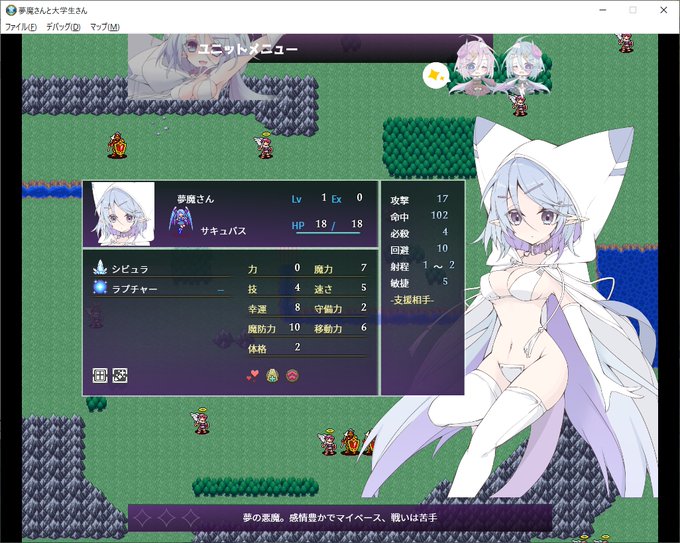Screen dimensions: 680x543
Task: Click the 必殺 value row
Action: pyautogui.click(x=419, y=233)
